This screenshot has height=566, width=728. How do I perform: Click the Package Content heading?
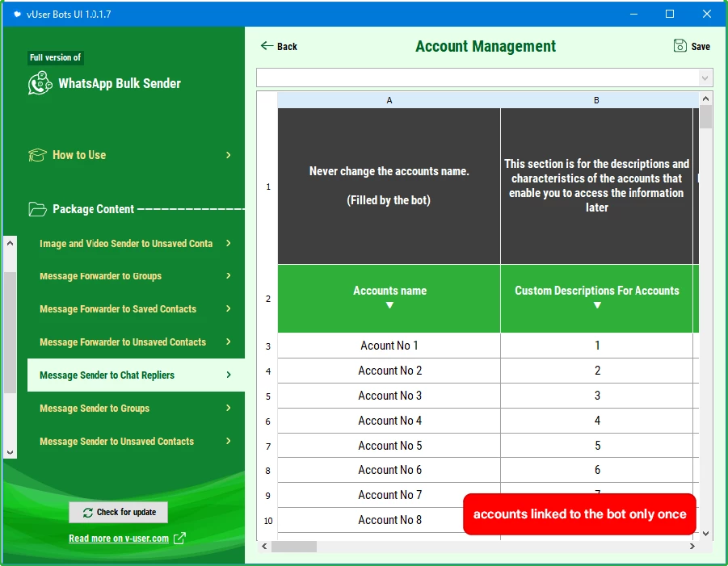[x=93, y=209]
